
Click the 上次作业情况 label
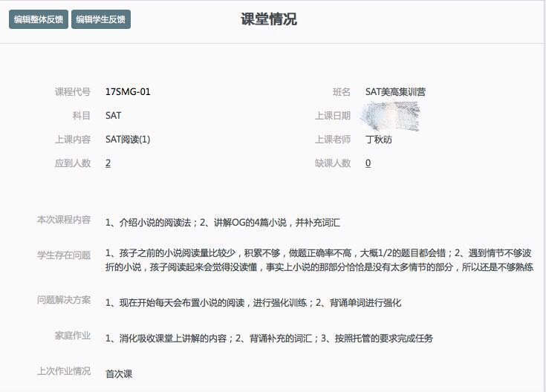point(64,371)
